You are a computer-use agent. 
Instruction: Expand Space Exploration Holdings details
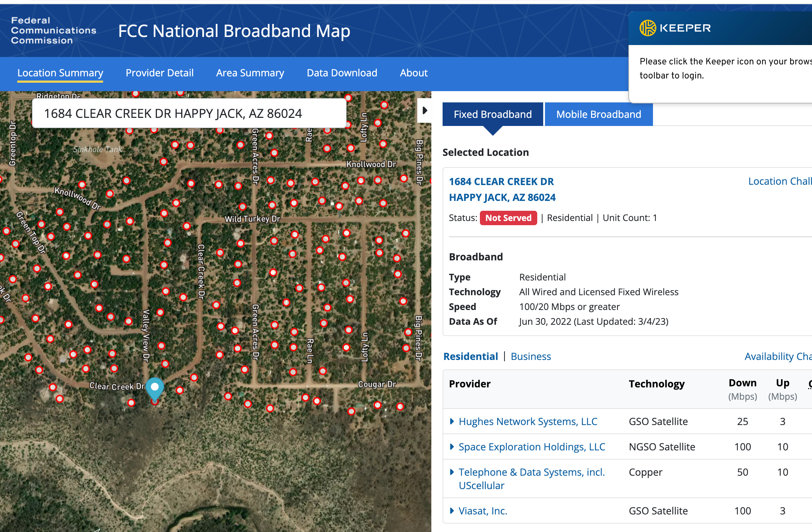[452, 446]
